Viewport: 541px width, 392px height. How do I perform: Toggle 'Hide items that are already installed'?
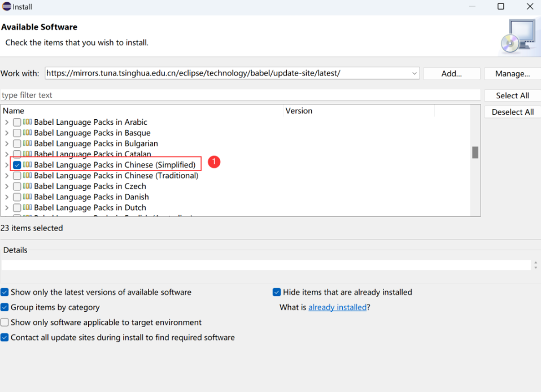277,292
